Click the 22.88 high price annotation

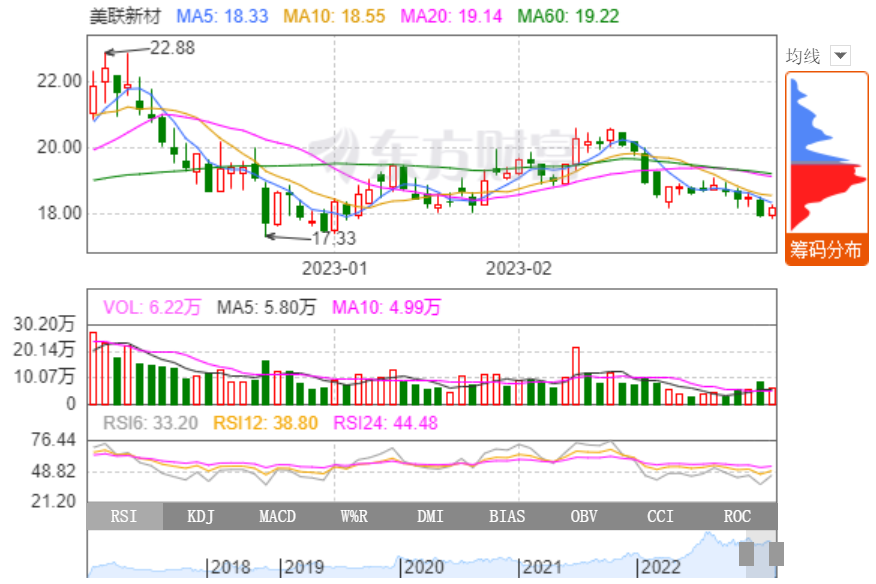[x=171, y=47]
